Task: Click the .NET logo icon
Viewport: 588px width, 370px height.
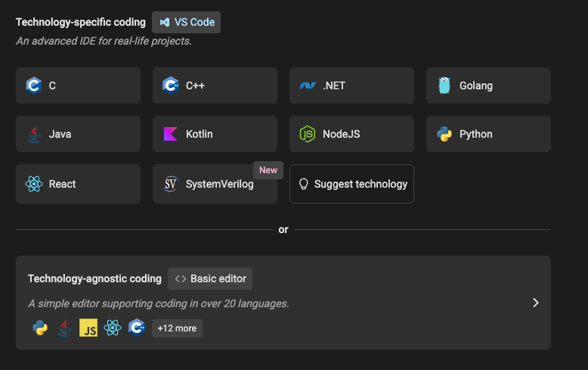Action: (307, 86)
